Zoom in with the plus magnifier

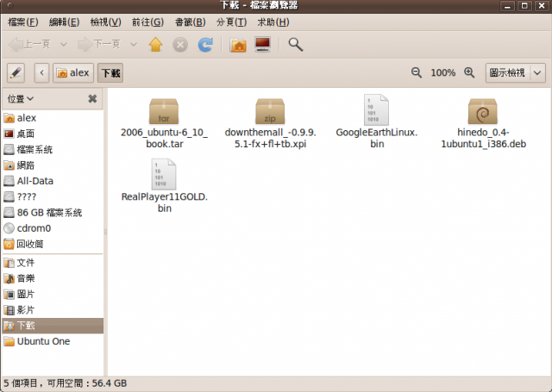(469, 72)
